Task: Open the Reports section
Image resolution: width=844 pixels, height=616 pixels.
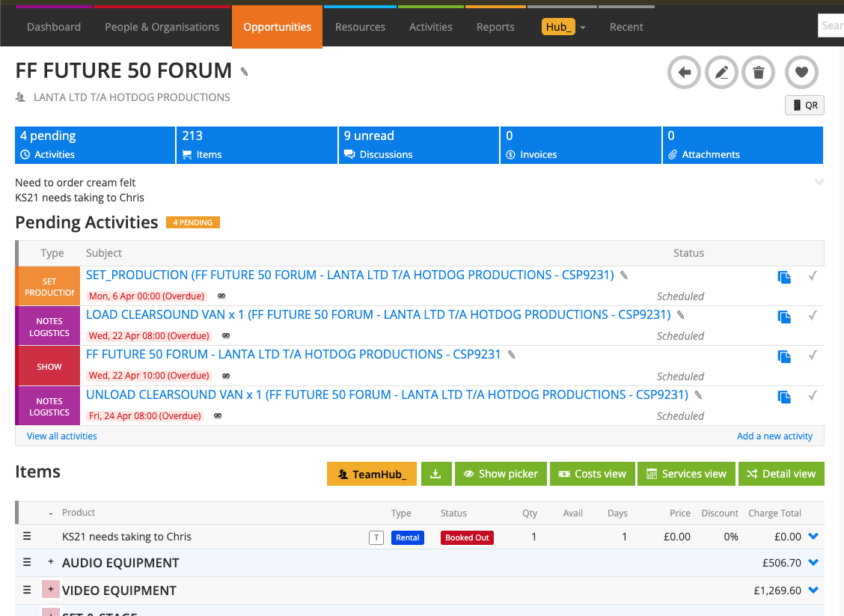Action: (x=495, y=26)
